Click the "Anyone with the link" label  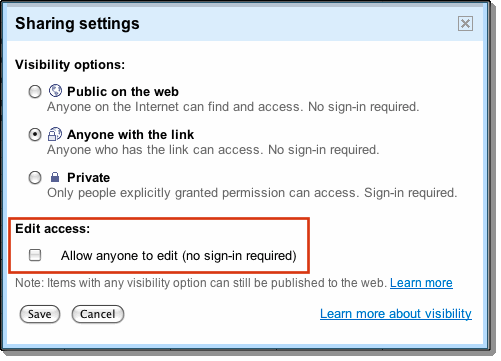tap(130, 134)
